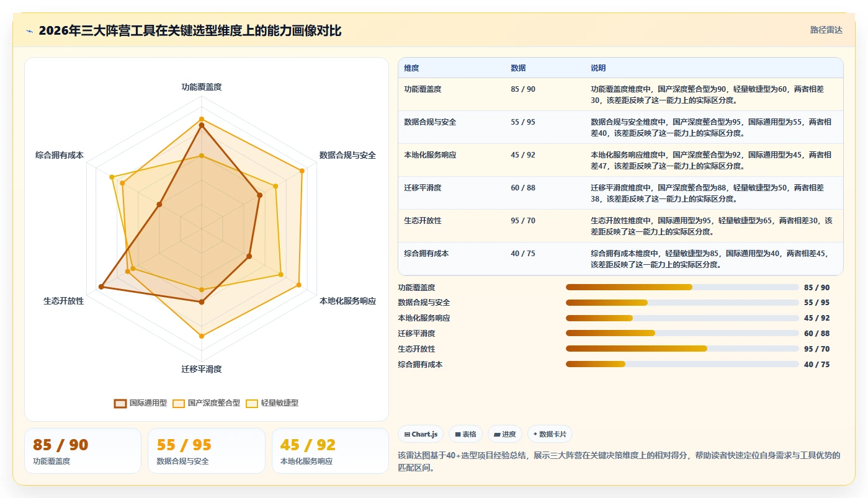Toggle the 国际通用型 legend series
Image resolution: width=868 pixels, height=498 pixels.
click(x=141, y=403)
